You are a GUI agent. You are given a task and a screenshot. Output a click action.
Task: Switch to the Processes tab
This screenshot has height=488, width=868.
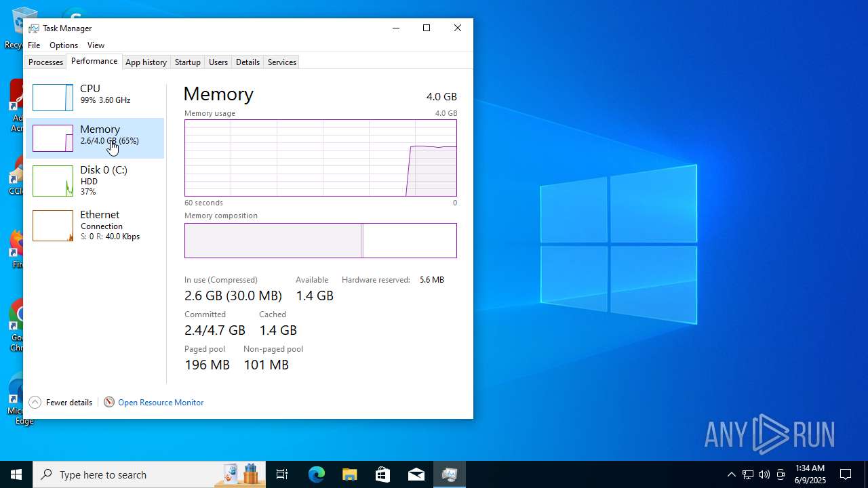(45, 62)
